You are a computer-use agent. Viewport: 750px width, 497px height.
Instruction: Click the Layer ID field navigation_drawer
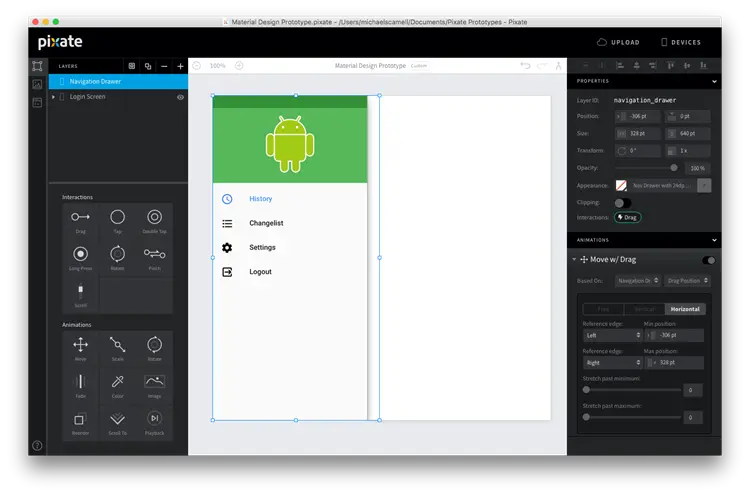click(x=644, y=100)
